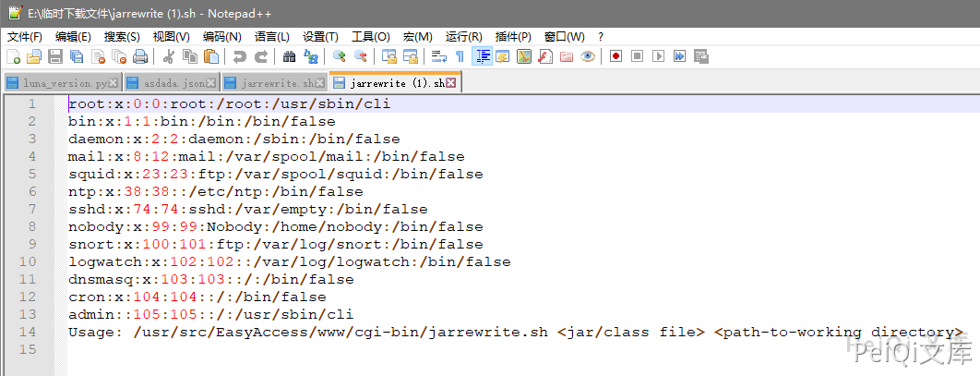Open Find with the binoculars icon
This screenshot has width=980, height=376.
click(289, 56)
